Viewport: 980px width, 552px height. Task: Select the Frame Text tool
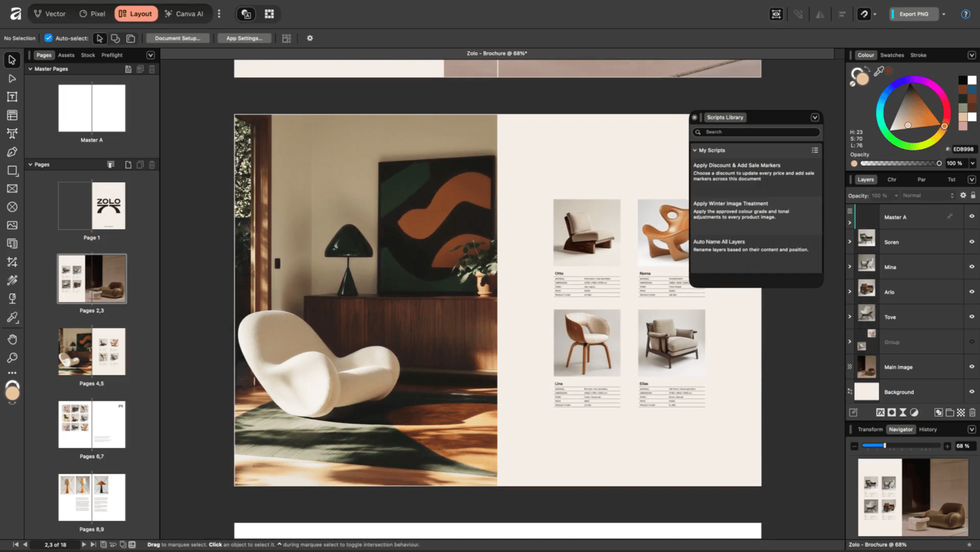coord(12,97)
